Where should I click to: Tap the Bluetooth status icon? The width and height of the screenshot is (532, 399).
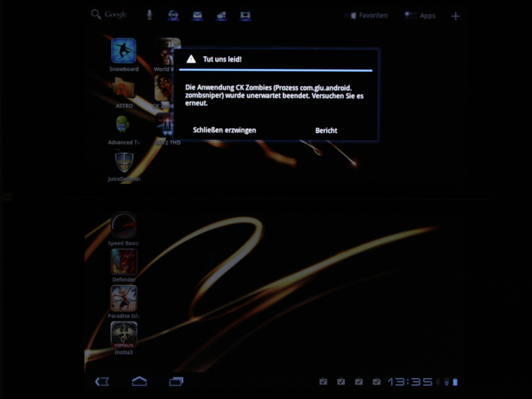[438, 382]
